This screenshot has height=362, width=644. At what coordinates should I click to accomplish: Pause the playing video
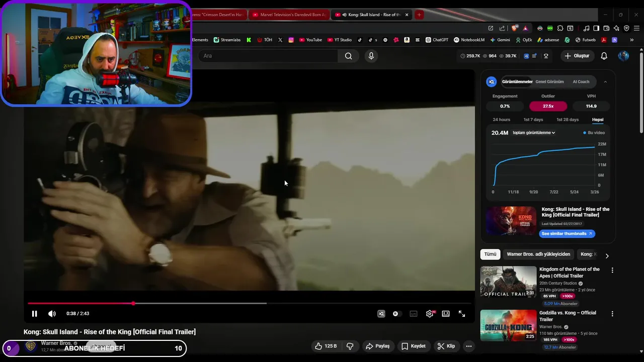[34, 314]
